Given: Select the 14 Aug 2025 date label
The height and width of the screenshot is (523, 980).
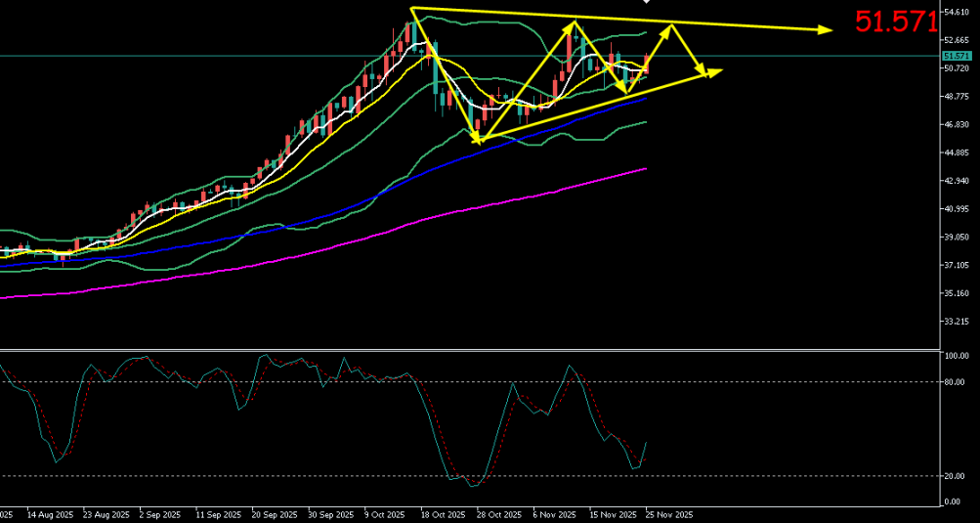Looking at the screenshot, I should [51, 513].
